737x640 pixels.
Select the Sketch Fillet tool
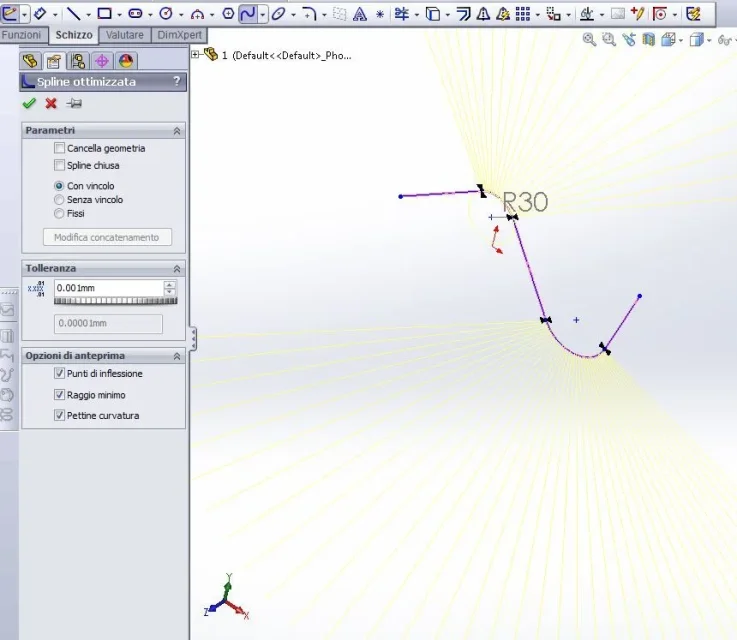point(309,14)
